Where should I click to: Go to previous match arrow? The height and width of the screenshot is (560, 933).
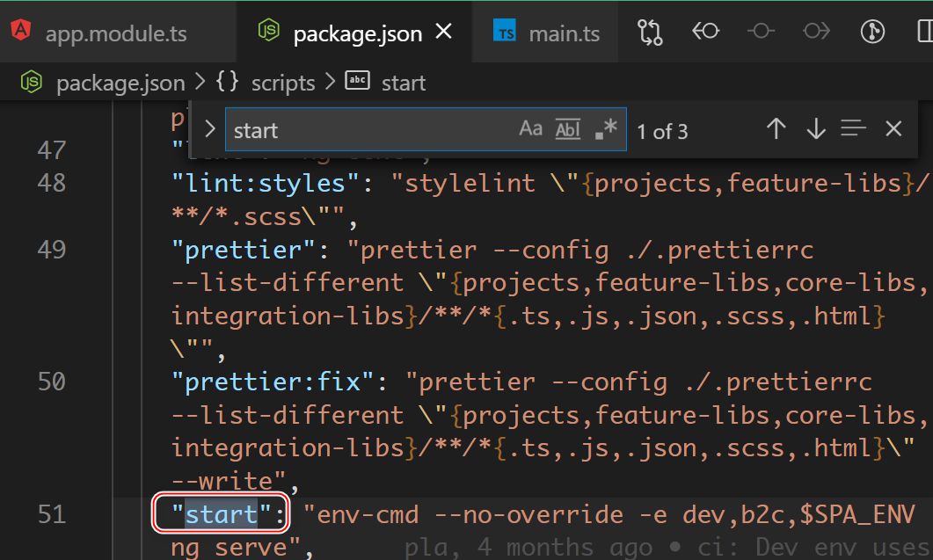tap(776, 130)
